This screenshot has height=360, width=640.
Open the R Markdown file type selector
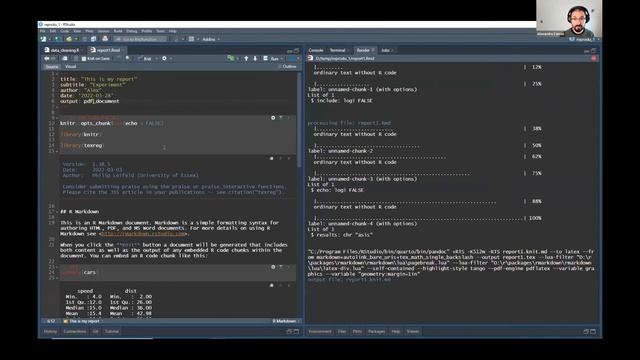285,321
